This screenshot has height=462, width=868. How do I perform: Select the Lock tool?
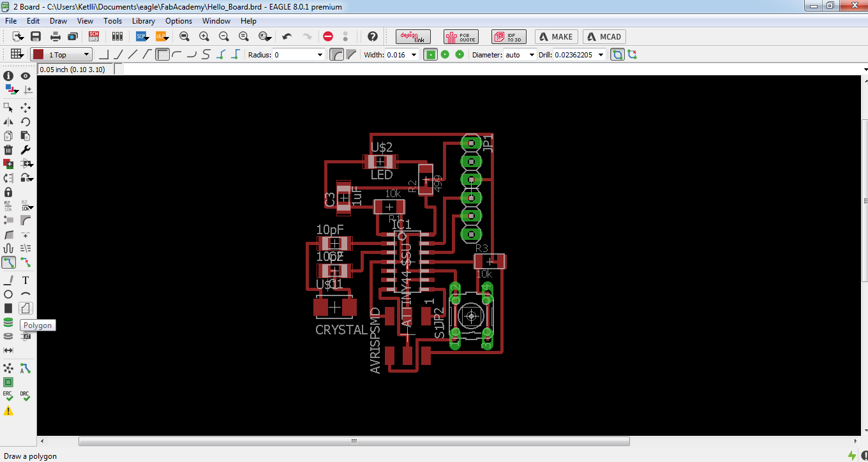8,191
